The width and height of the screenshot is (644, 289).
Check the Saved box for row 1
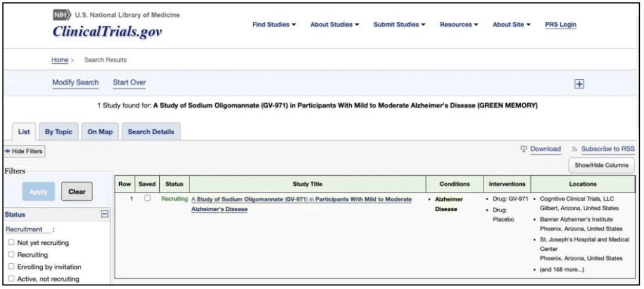click(x=146, y=198)
